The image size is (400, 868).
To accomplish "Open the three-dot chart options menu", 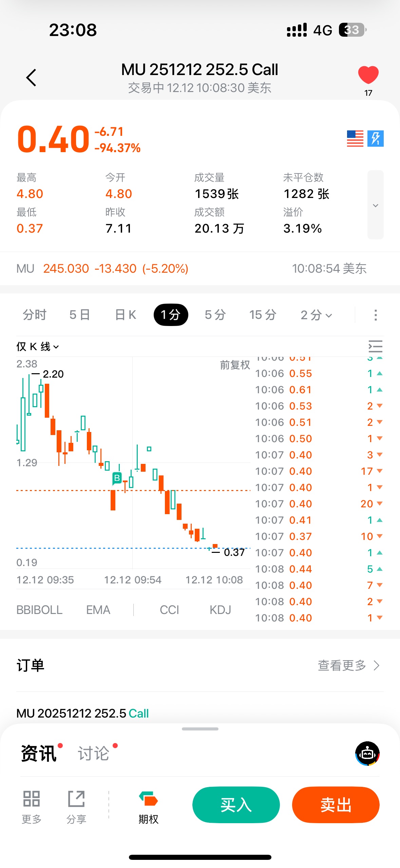I will (x=375, y=315).
